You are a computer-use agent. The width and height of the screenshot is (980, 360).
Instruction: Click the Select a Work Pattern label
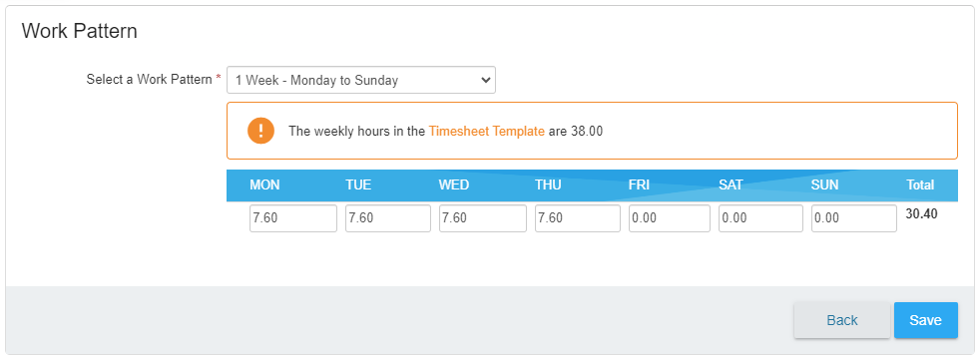pyautogui.click(x=150, y=80)
